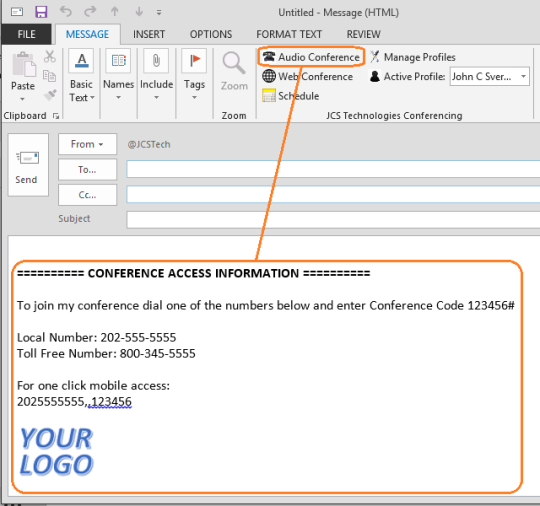Click the Toll Free Number: 800-345-5555 line
The width and height of the screenshot is (540, 506).
(106, 354)
